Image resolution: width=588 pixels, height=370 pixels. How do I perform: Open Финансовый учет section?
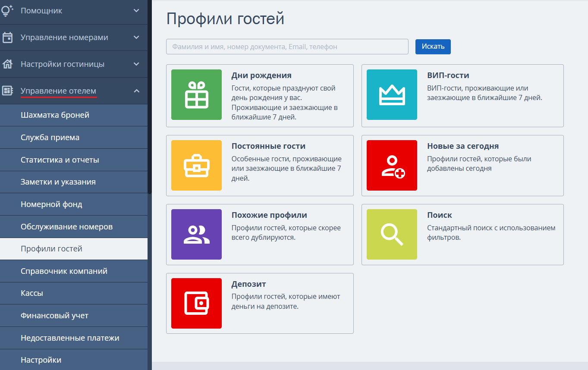pos(74,316)
